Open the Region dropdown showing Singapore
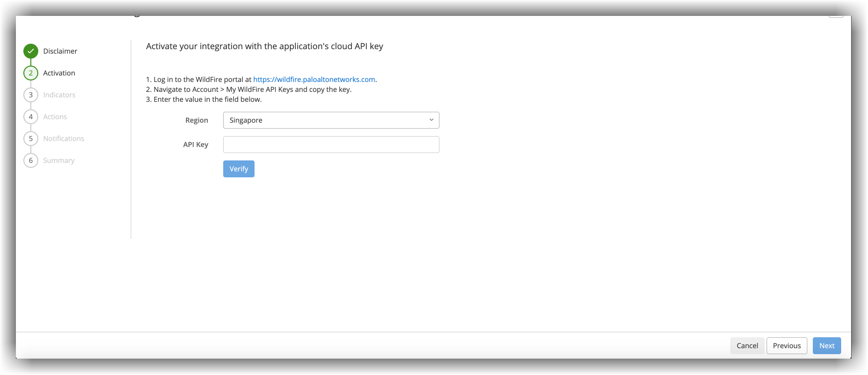Viewport: 868px width, 375px height. (323, 120)
